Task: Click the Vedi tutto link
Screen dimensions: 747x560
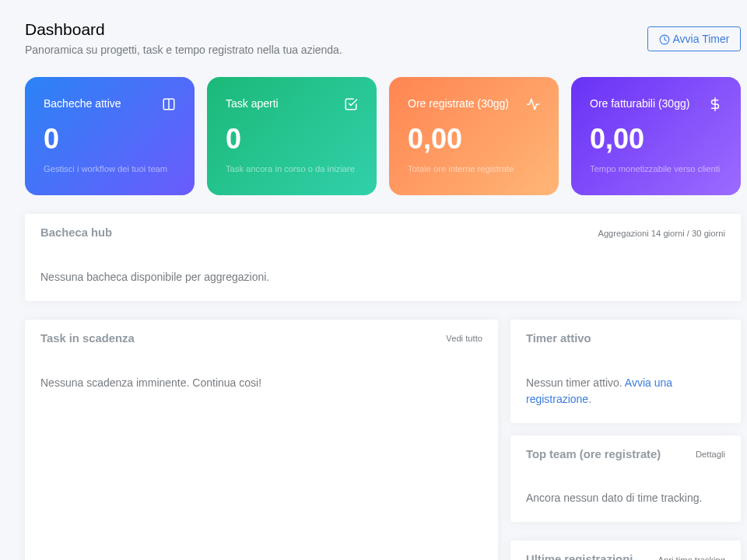Action: 464,338
